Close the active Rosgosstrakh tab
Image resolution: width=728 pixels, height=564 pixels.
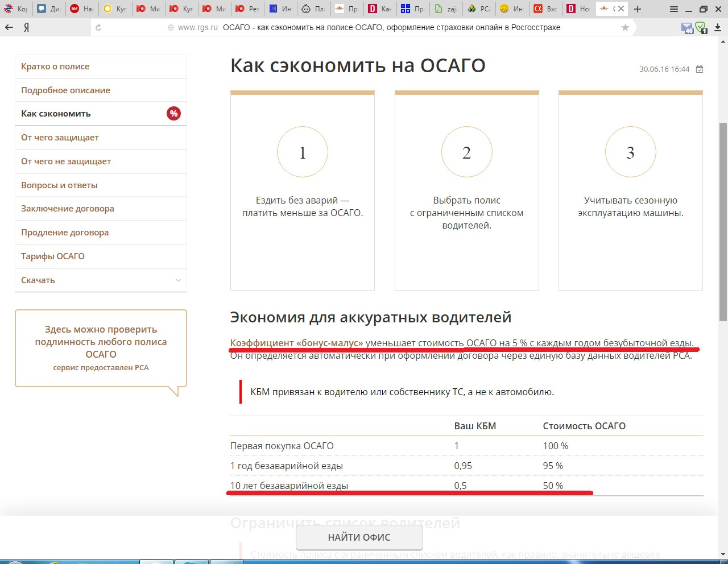coord(621,9)
